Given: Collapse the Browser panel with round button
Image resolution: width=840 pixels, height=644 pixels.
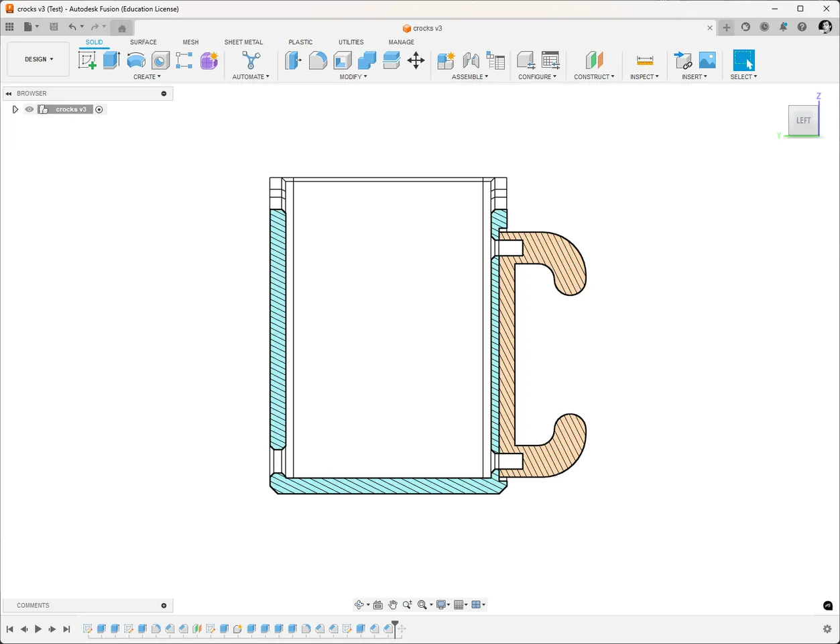Looking at the screenshot, I should point(164,93).
